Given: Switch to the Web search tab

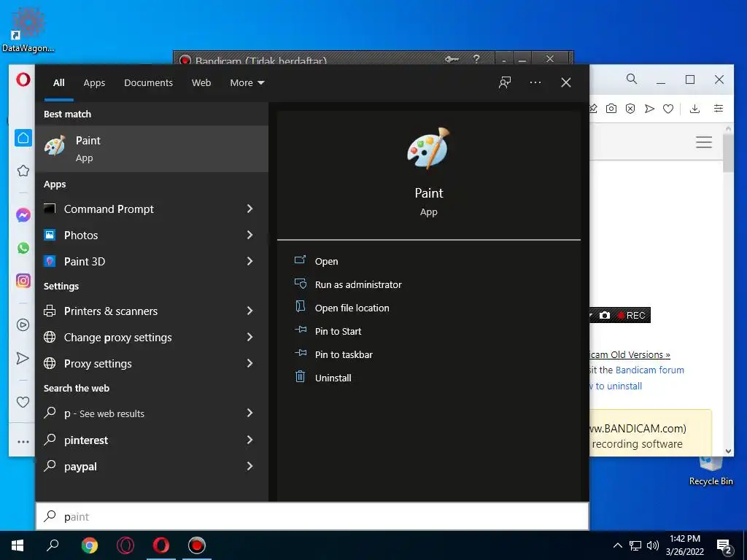Looking at the screenshot, I should [x=201, y=83].
